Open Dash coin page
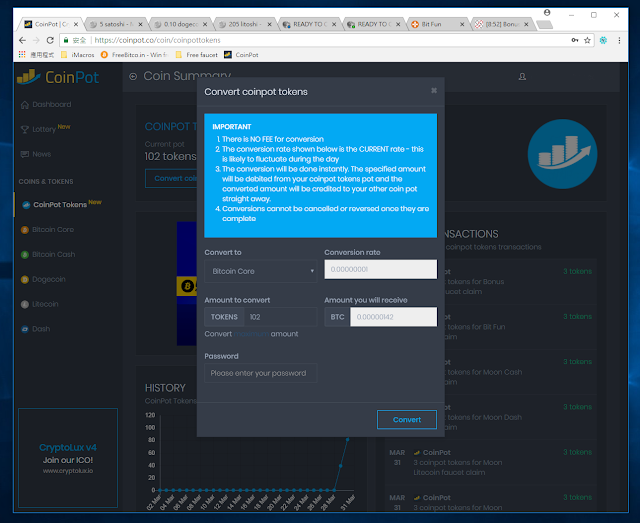Viewport: 640px width, 523px height. [x=41, y=329]
